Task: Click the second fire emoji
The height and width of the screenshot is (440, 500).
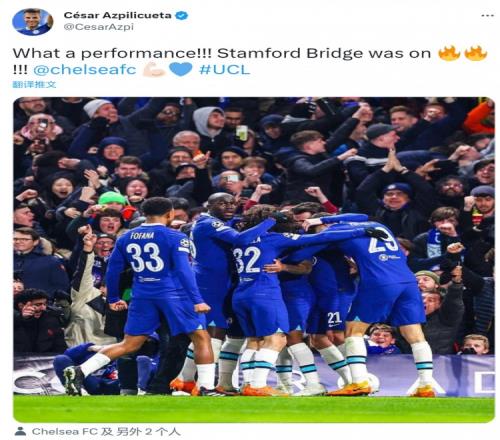Action: point(476,53)
